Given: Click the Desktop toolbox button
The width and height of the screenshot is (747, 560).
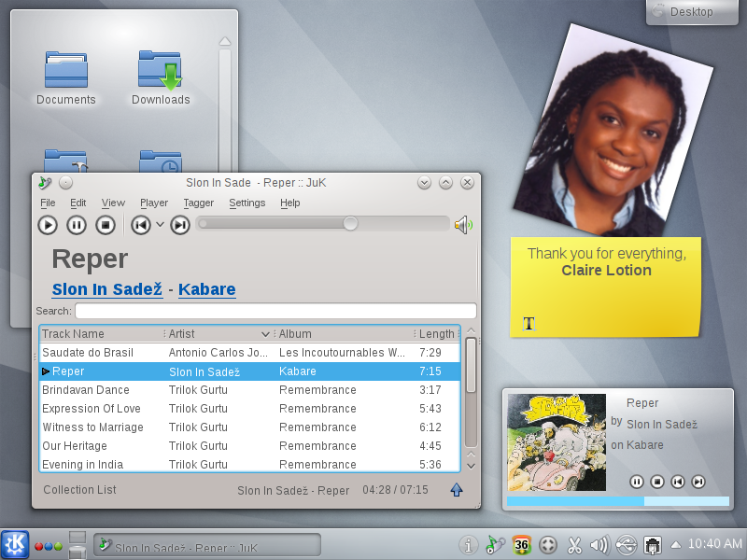Looking at the screenshot, I should tap(692, 11).
